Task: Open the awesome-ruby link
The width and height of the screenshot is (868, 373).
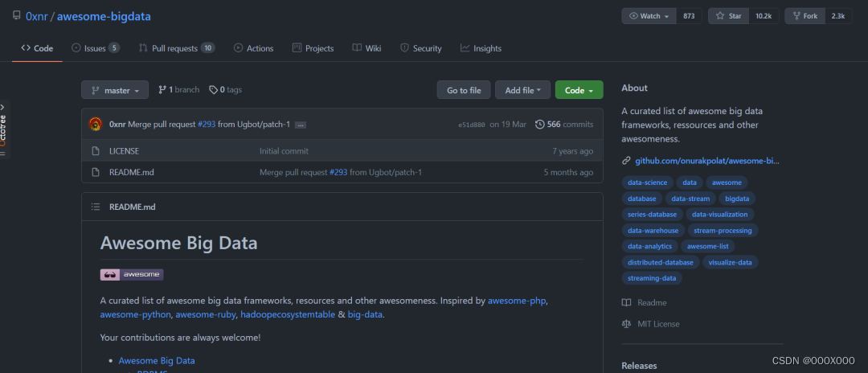Action: [206, 314]
